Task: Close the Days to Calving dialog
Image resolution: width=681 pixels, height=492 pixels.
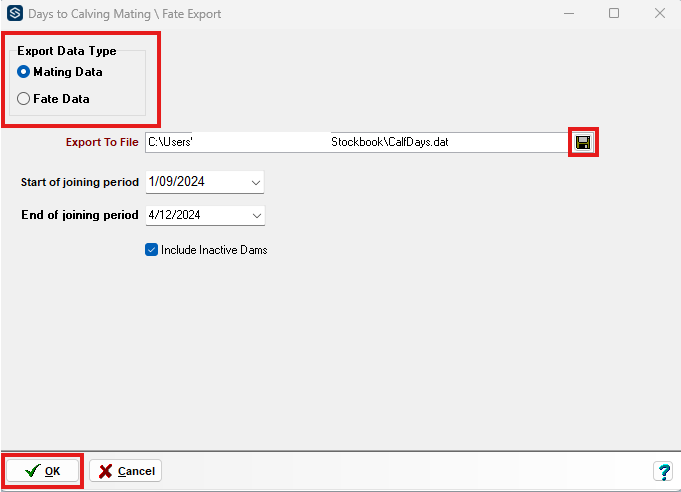Action: 659,14
